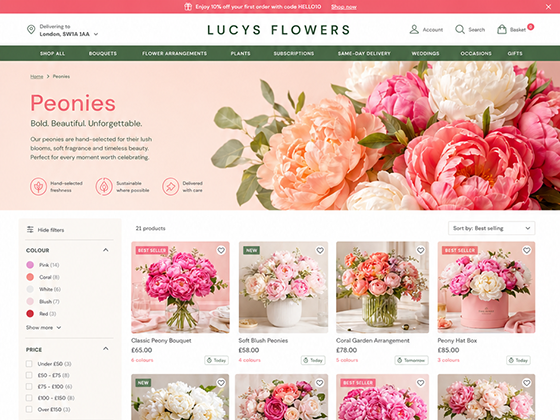Image resolution: width=560 pixels, height=420 pixels.
Task: Open the BOUQUETS menu
Action: [103, 53]
